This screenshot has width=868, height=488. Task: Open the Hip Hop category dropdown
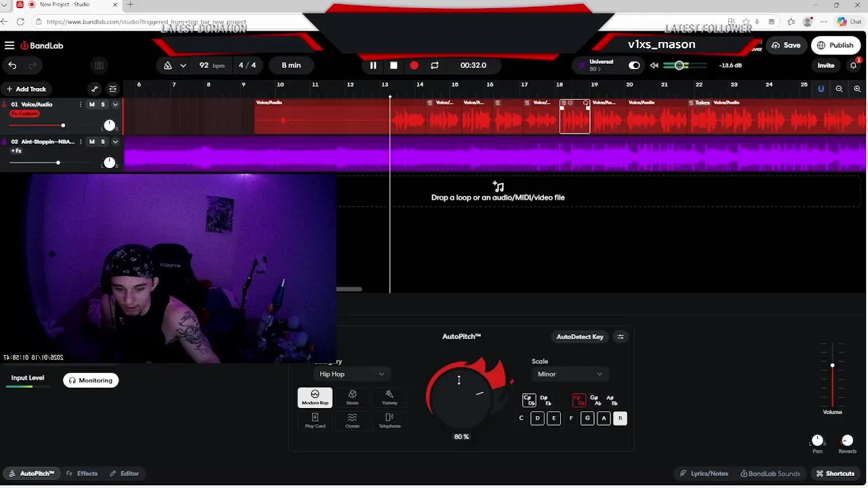352,374
